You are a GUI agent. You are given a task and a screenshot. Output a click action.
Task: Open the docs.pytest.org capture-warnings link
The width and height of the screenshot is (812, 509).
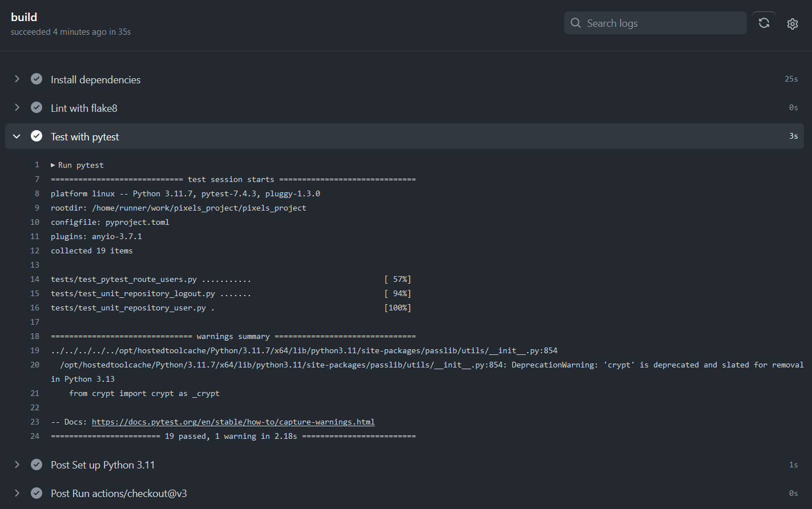click(x=233, y=422)
